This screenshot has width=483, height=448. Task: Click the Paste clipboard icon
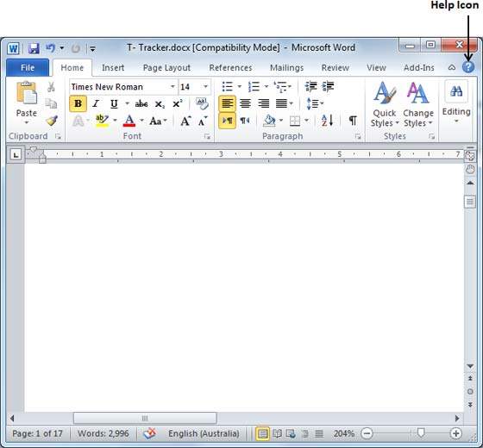tap(27, 92)
